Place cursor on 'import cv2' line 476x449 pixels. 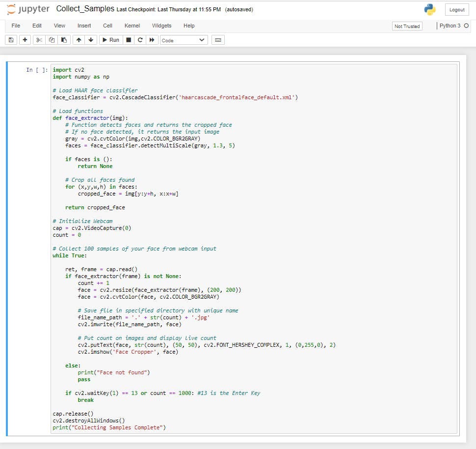[68, 70]
